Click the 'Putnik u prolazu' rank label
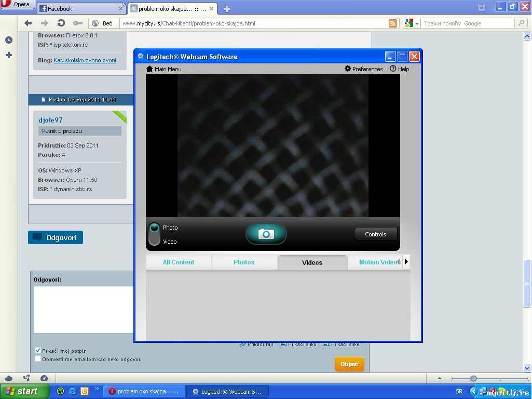 80,131
